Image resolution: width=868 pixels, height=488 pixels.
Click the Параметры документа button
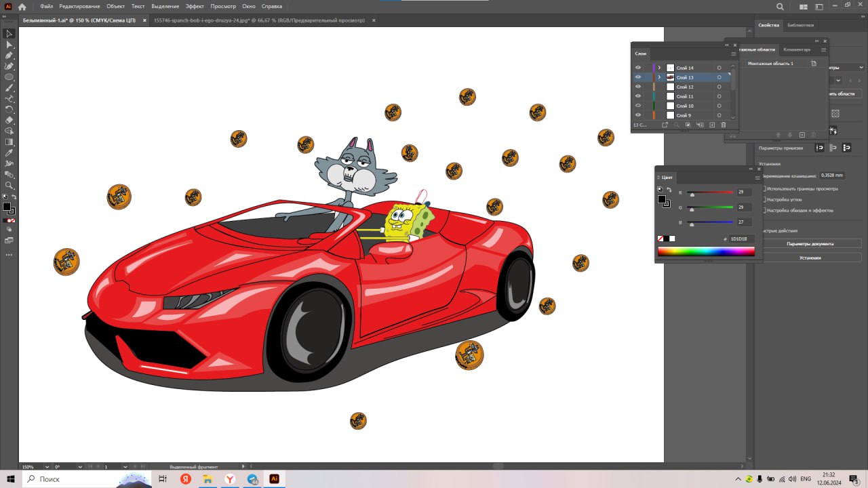click(810, 243)
